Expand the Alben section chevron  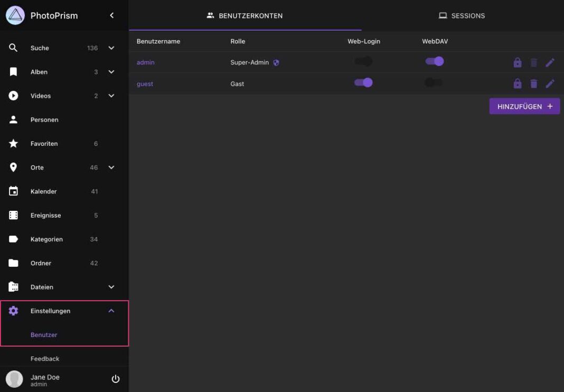(111, 72)
